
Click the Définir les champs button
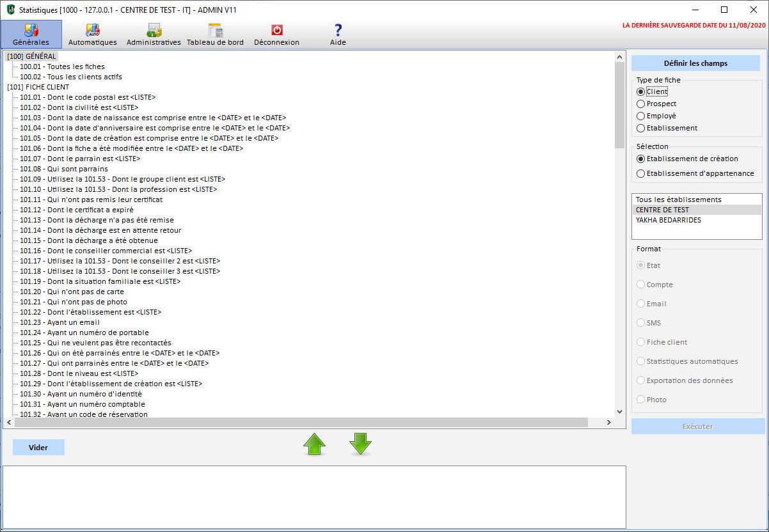[x=695, y=63]
